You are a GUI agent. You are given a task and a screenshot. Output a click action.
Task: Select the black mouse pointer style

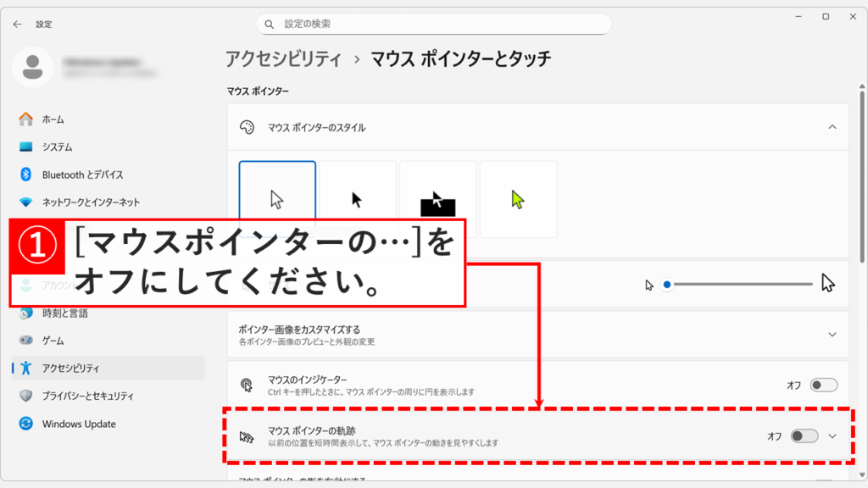357,199
